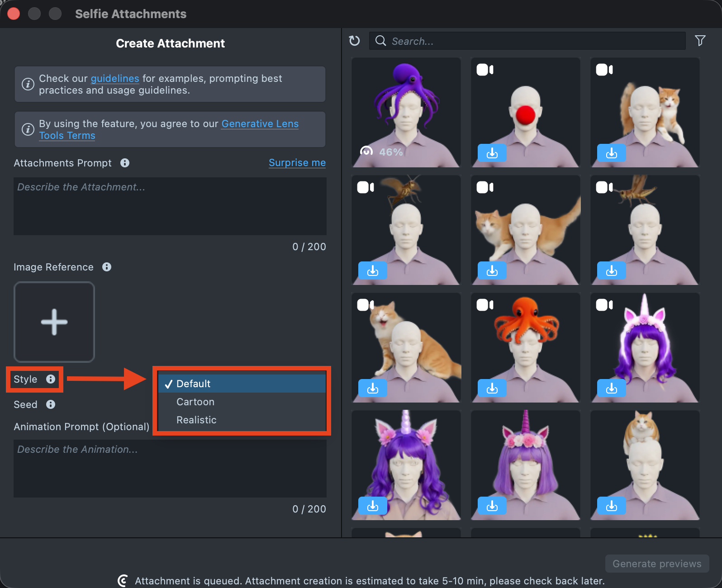Download the orange octopus attachment

[x=492, y=389]
